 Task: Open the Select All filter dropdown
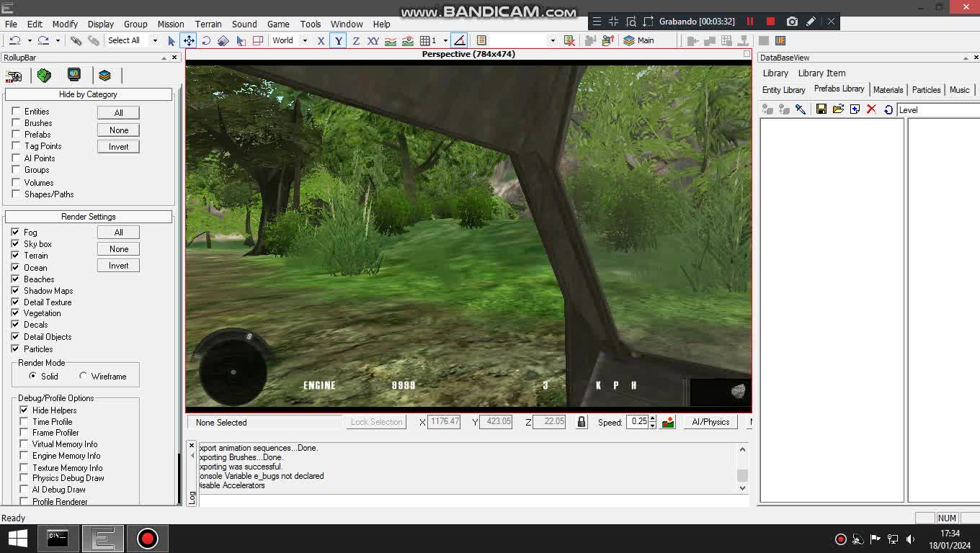click(x=154, y=41)
